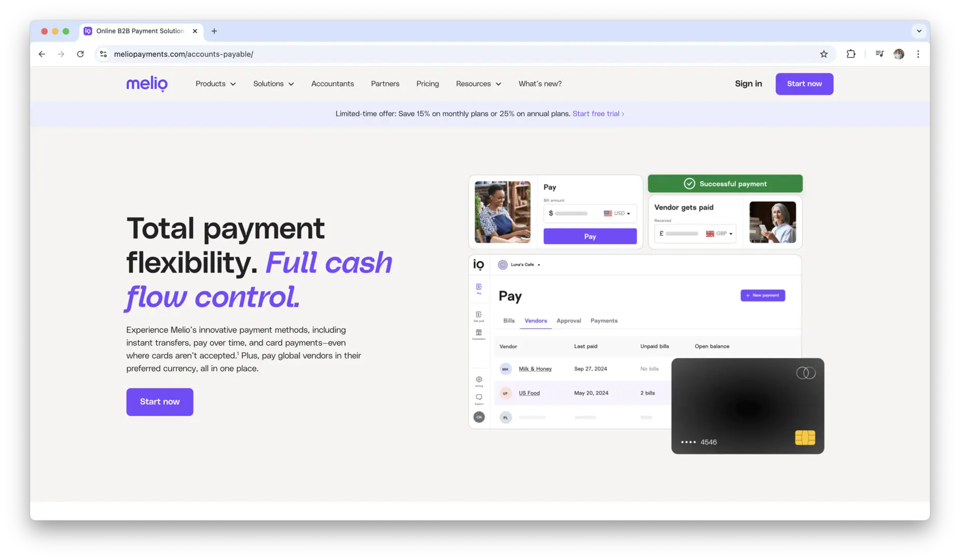Click the Sep 27, 2024 date cell

click(591, 369)
